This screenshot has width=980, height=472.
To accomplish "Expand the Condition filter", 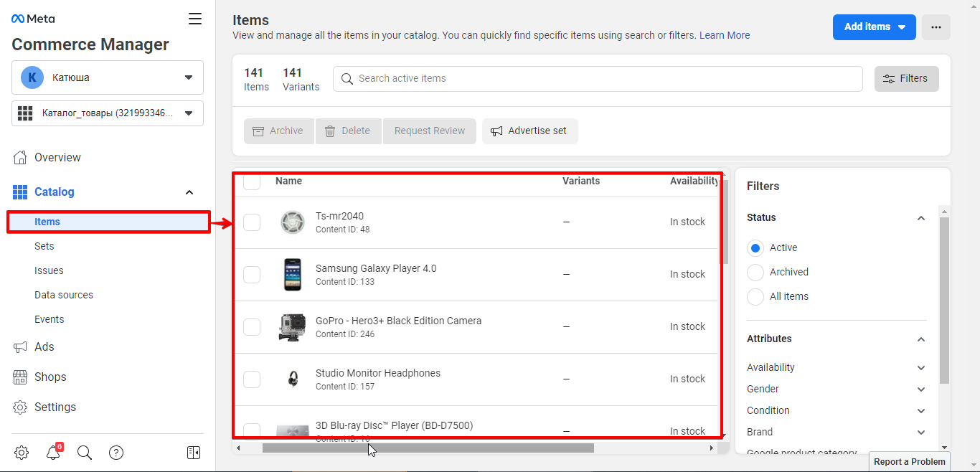I will (x=921, y=410).
